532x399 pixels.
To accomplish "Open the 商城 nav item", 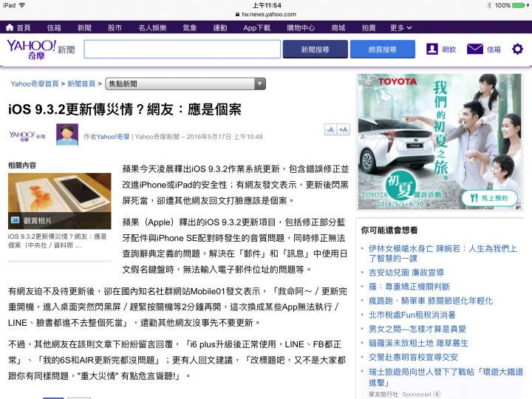I will [x=338, y=28].
